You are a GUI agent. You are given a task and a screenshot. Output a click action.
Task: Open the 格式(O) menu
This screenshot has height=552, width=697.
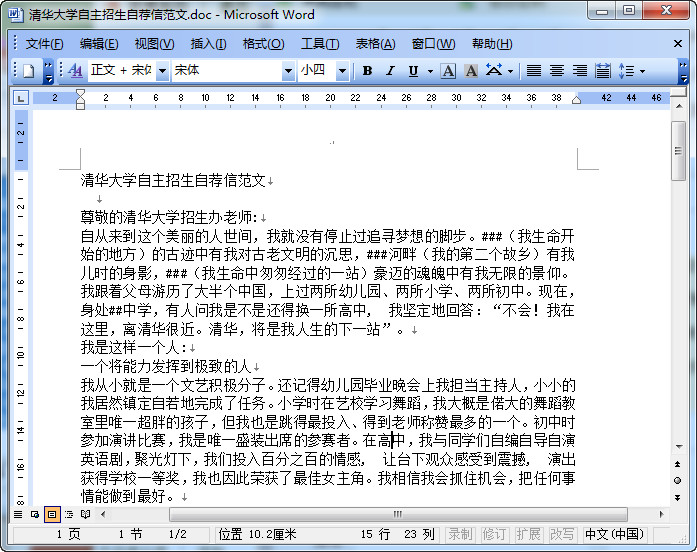[263, 44]
